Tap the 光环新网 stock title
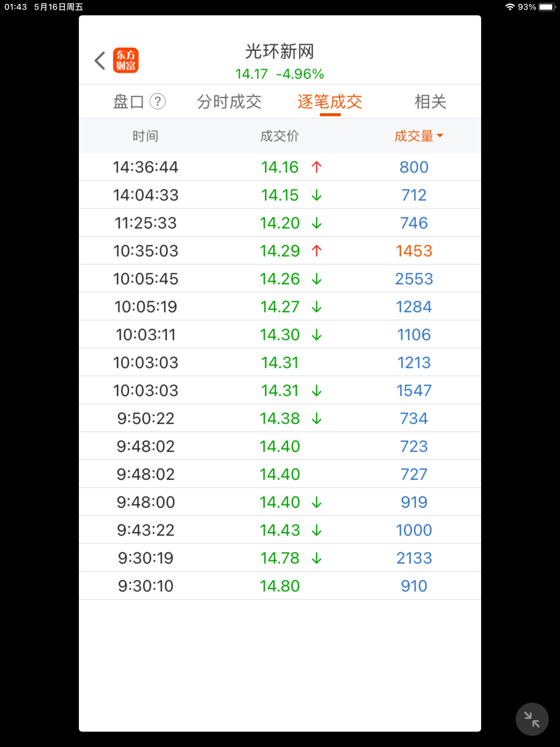 [279, 52]
